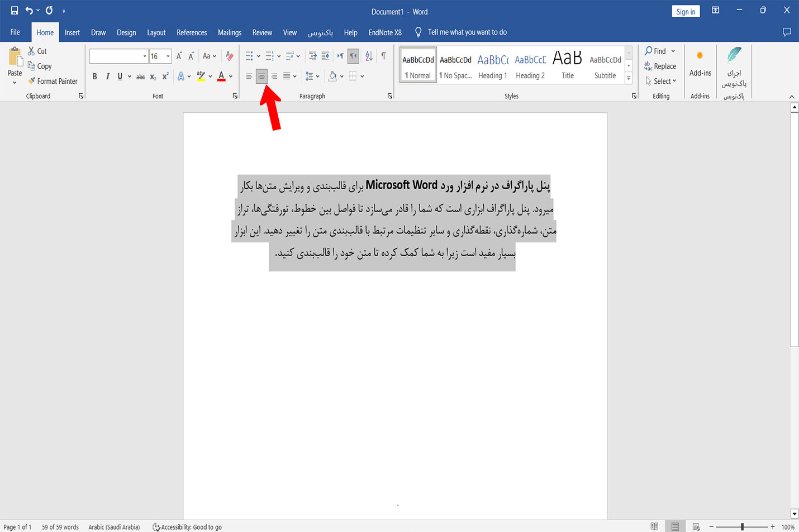Copy the selected text
This screenshot has width=799, height=532.
tap(40, 66)
